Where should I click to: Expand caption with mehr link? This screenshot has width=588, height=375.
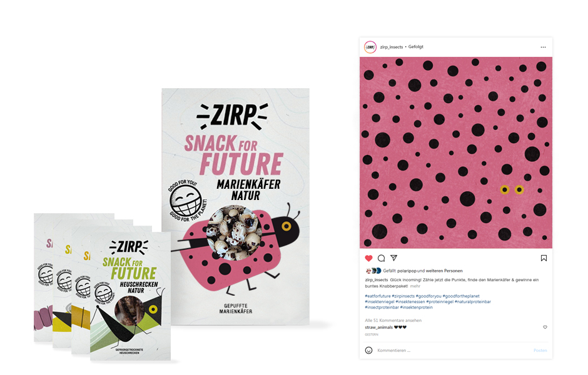coord(415,286)
